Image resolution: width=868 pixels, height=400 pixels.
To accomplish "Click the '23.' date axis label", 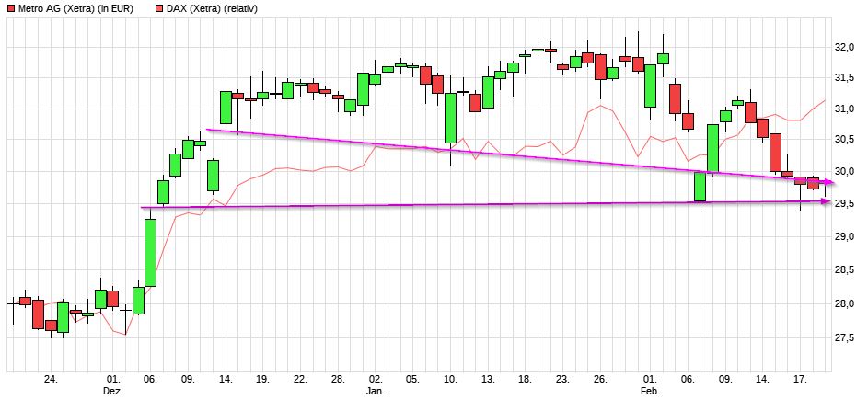I will [x=563, y=380].
